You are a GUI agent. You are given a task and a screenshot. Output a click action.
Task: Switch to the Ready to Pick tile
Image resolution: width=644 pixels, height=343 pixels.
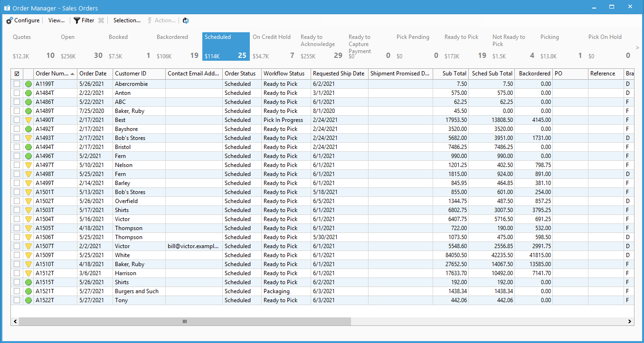click(x=466, y=46)
